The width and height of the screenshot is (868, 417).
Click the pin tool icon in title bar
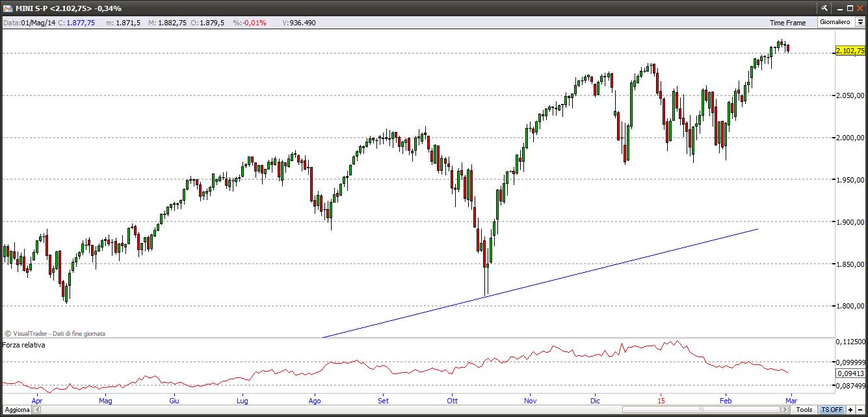click(824, 8)
